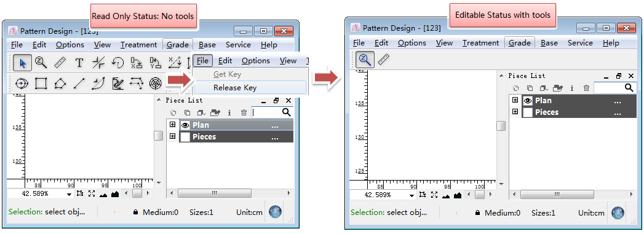Open the 42.589% zoom dropdown in two-tool window
Viewport: 644px width, 234px height.
point(411,195)
